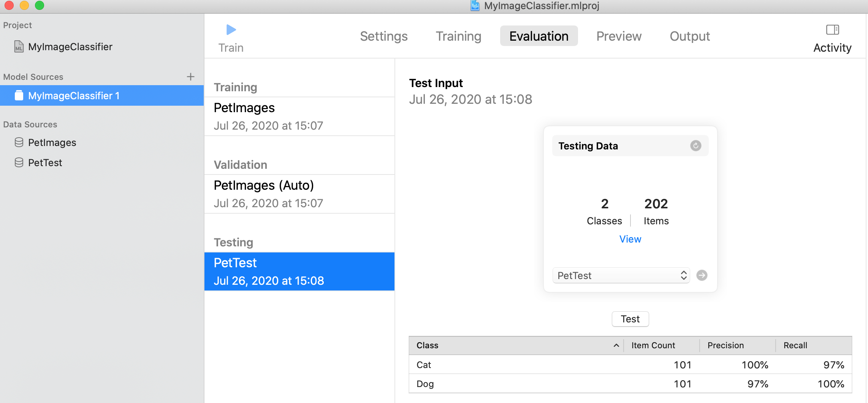Viewport: 868px width, 403px height.
Task: Open the PetTest testing data dropdown
Action: (621, 275)
